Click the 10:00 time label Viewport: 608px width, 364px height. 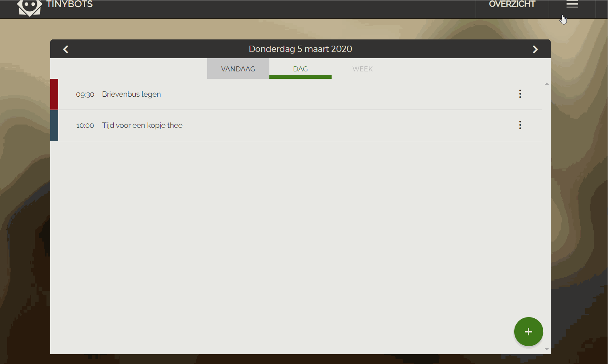85,126
